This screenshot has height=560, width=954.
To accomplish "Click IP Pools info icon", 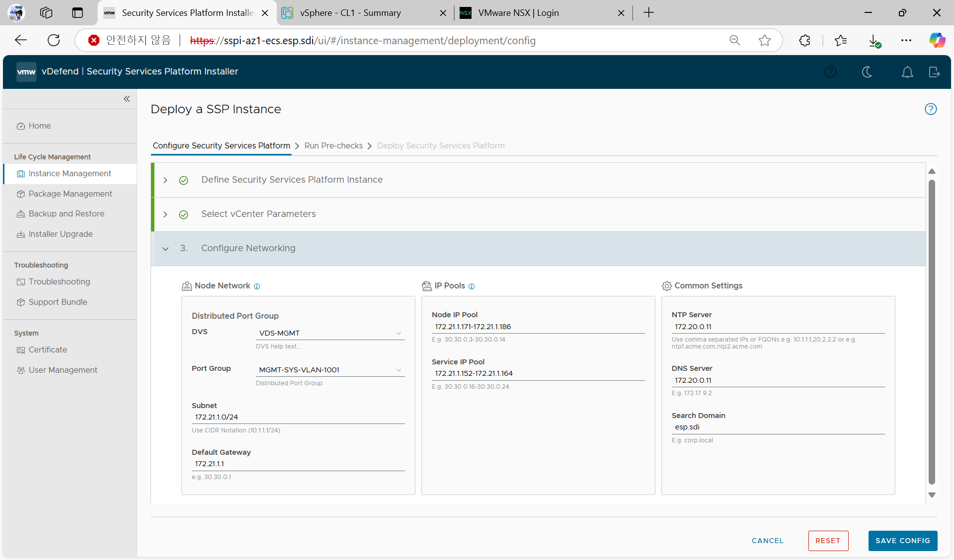I will point(472,286).
